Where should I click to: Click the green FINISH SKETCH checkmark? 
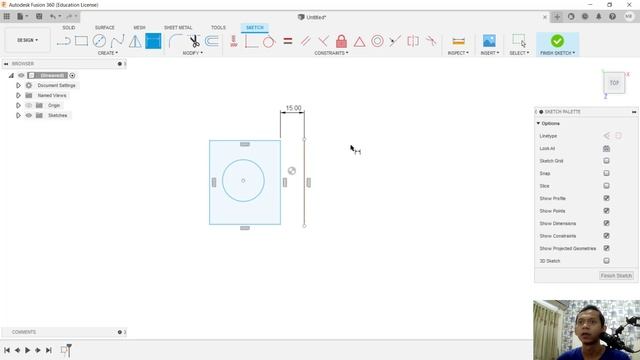tap(557, 41)
